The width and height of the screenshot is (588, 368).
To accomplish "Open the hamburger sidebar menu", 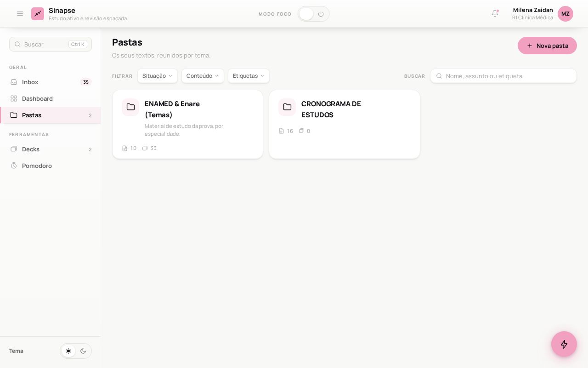I will click(20, 14).
